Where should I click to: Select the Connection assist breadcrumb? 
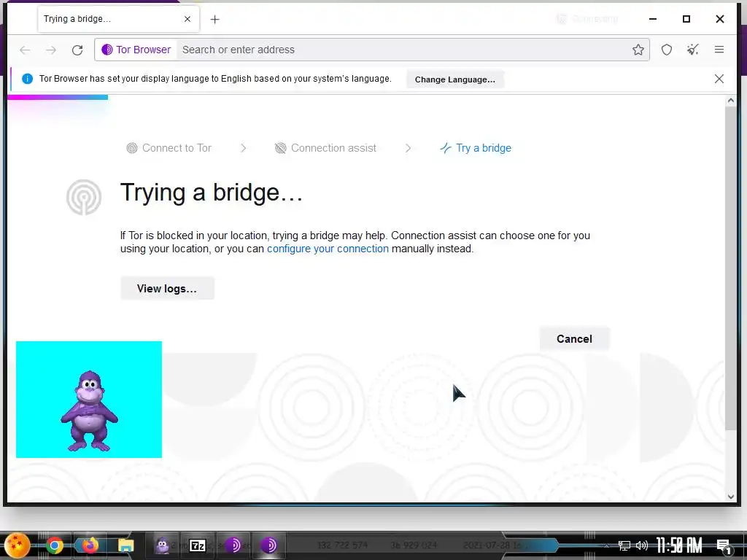(325, 148)
